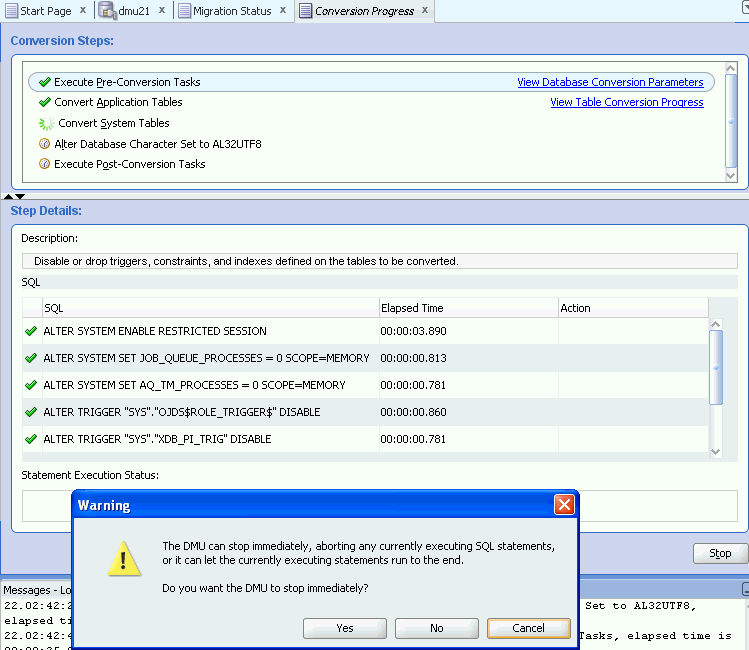Close the Conversion Progress tab
Screen dimensions: 749x650
click(x=425, y=11)
